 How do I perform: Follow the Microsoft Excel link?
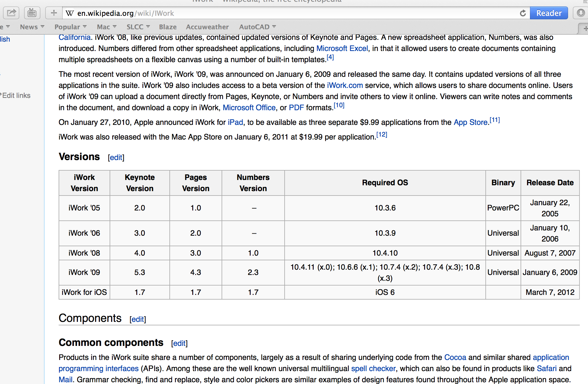tap(342, 48)
